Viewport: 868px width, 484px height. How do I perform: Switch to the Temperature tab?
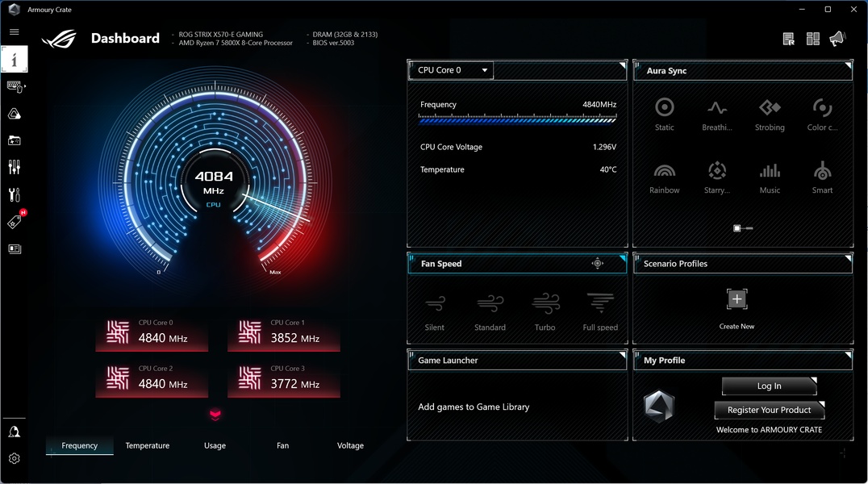click(148, 445)
